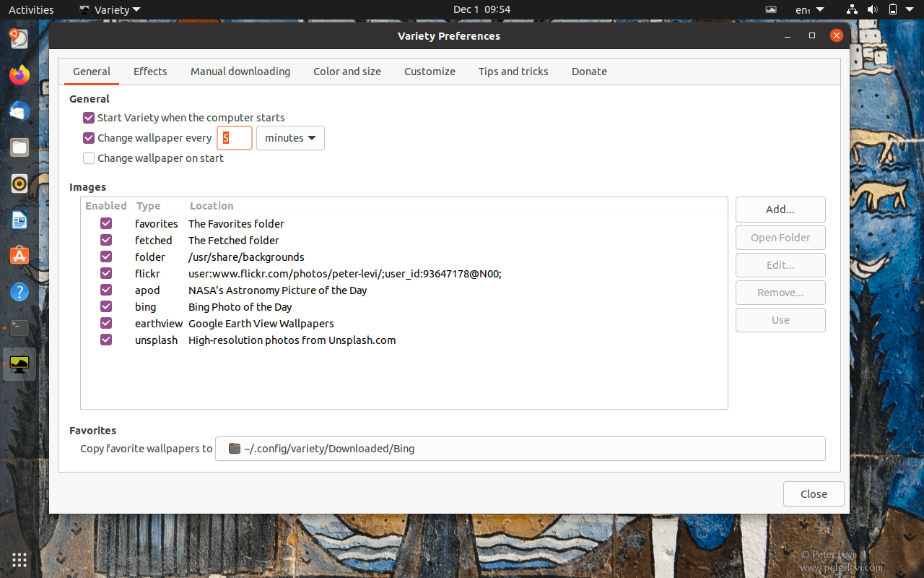The height and width of the screenshot is (578, 924).
Task: Uncheck the bing source
Action: pyautogui.click(x=106, y=307)
